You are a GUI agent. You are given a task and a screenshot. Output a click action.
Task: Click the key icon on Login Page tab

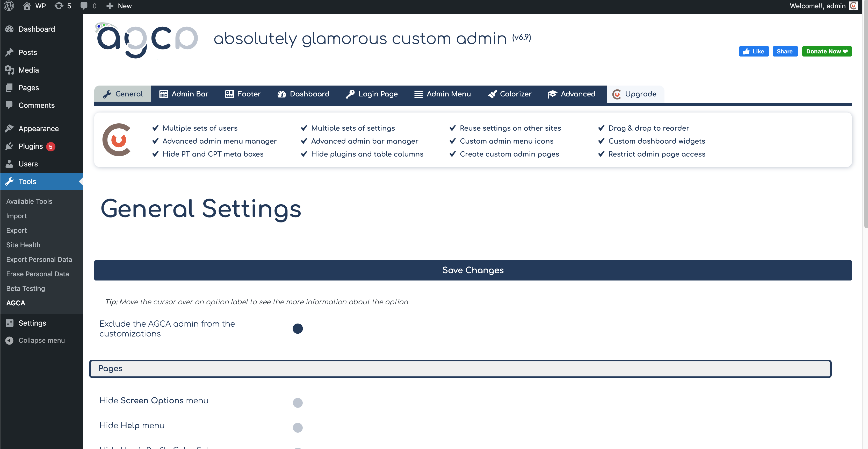coord(350,94)
